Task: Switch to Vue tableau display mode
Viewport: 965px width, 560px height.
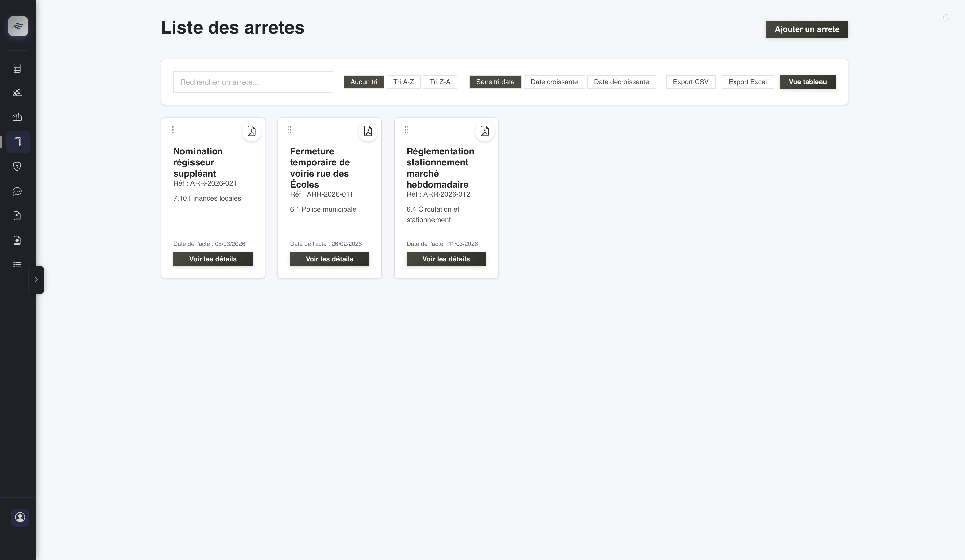Action: (808, 82)
